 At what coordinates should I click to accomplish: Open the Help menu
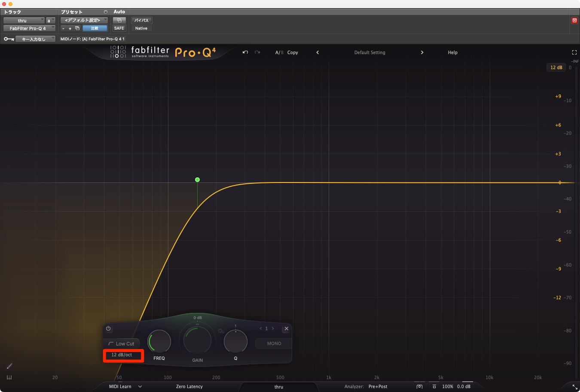[x=453, y=52]
